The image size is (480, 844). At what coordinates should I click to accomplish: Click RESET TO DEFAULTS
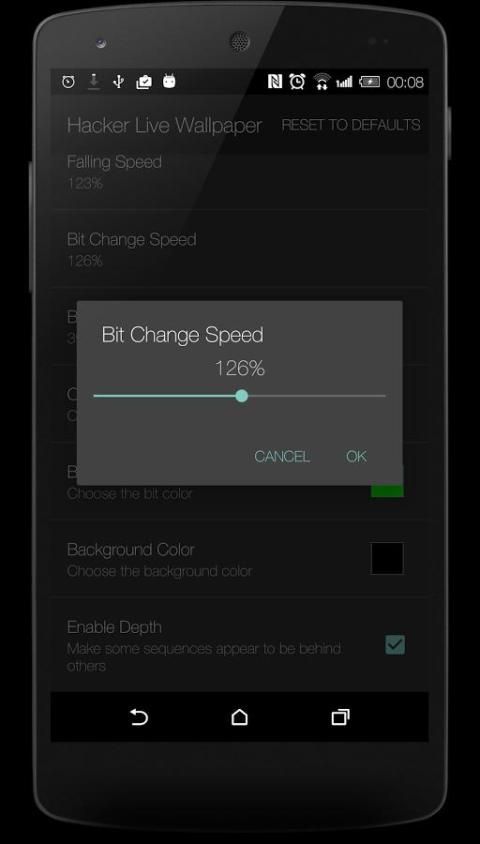351,125
